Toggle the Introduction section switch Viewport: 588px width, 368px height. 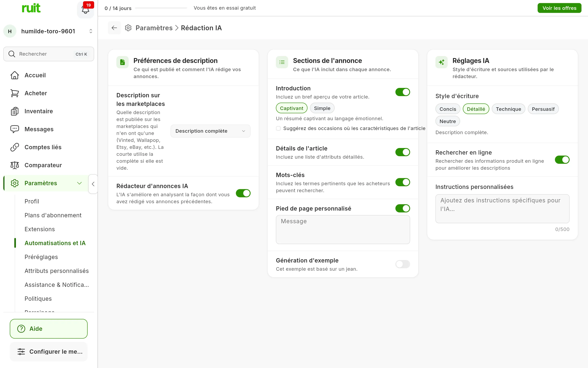403,92
